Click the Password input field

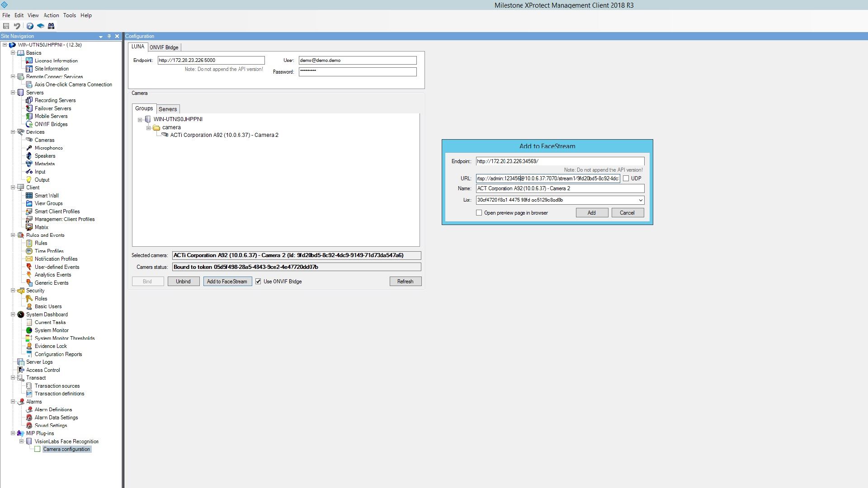pos(358,72)
